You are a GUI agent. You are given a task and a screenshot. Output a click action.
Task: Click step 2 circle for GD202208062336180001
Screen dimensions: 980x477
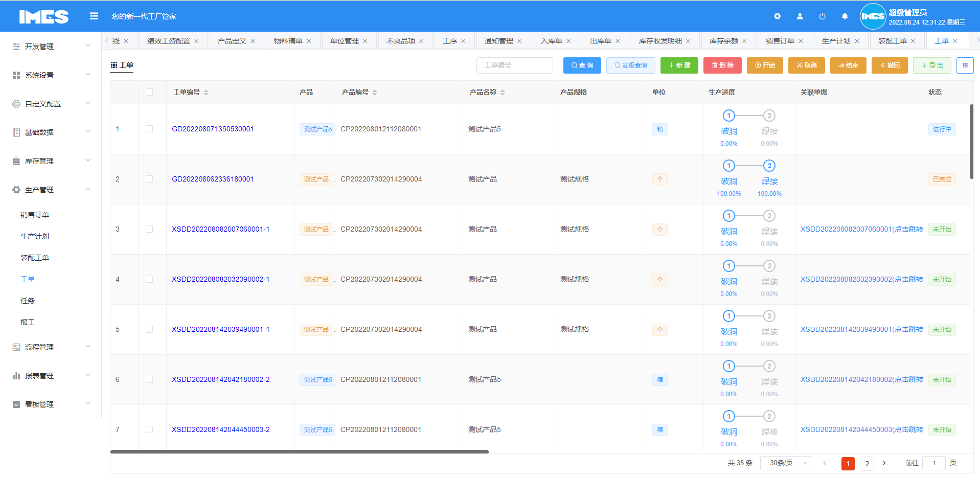point(769,166)
